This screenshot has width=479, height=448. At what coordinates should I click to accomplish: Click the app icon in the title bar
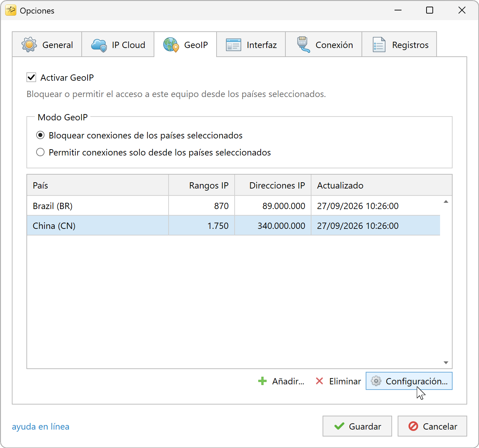coord(11,10)
